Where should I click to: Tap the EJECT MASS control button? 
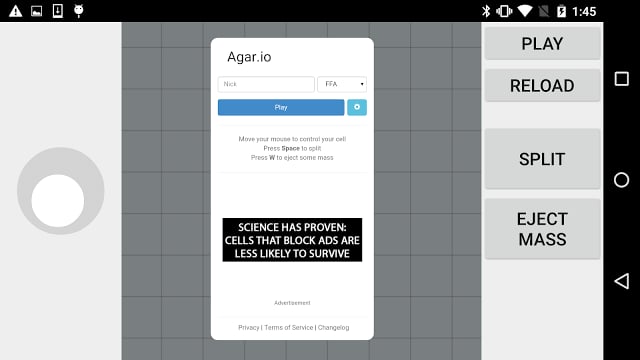542,229
